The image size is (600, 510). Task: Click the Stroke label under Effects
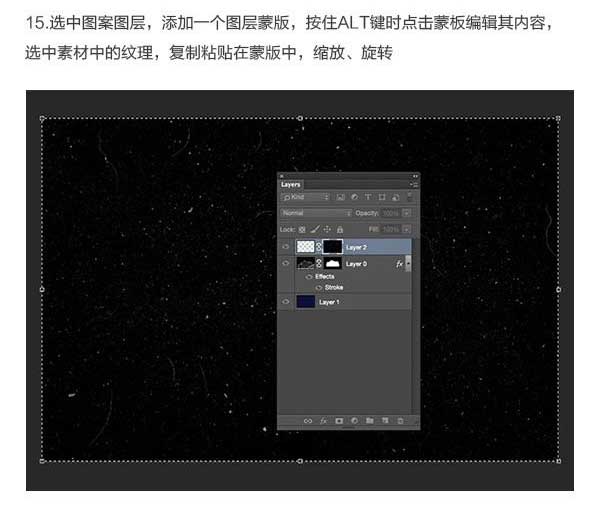pyautogui.click(x=334, y=287)
